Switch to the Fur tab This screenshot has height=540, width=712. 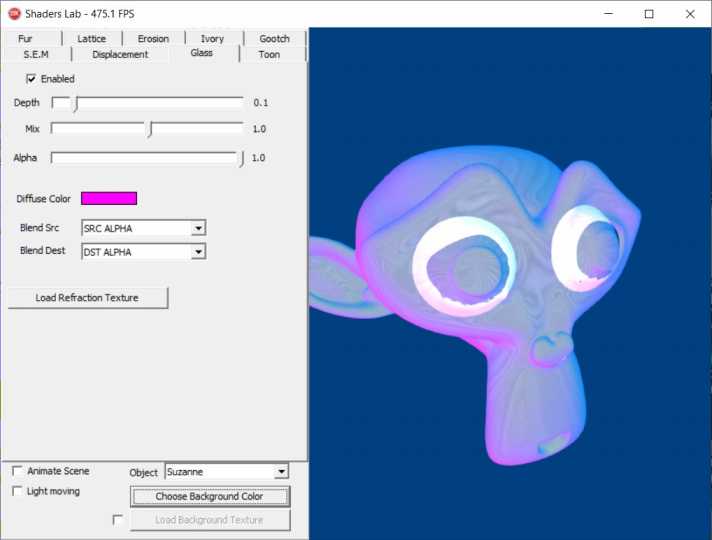click(32, 39)
